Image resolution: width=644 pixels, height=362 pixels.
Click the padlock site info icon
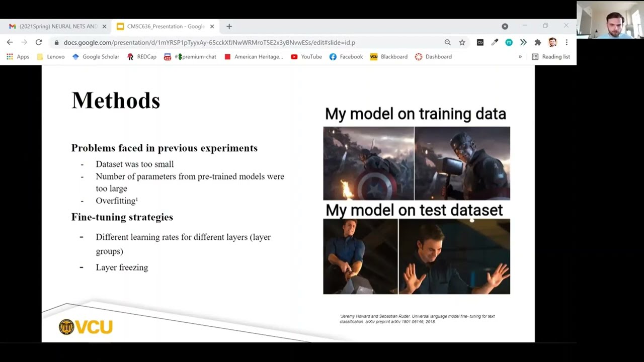[56, 43]
